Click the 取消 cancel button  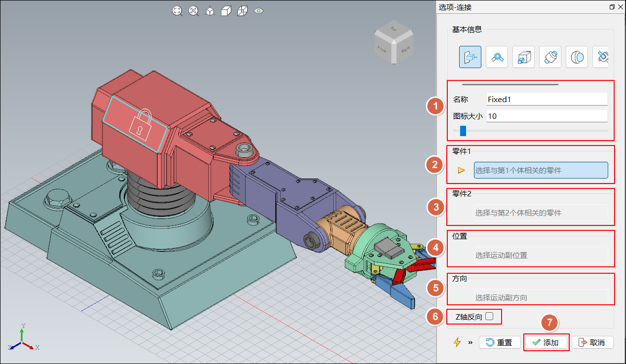coord(592,342)
